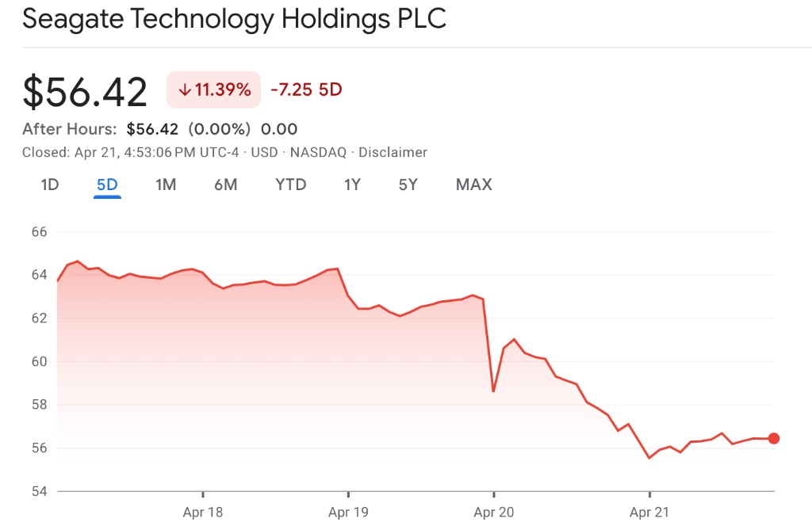Image resolution: width=812 pixels, height=530 pixels.
Task: Show the 1M price history
Action: coord(166,185)
